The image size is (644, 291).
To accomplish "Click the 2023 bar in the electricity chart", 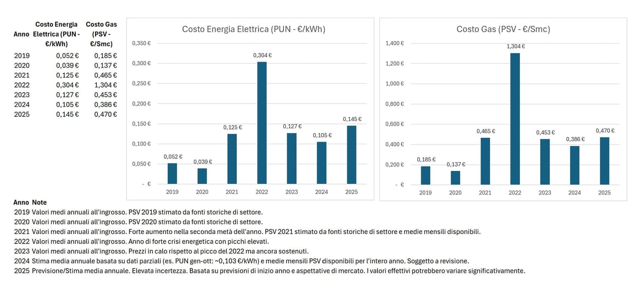I will [292, 158].
